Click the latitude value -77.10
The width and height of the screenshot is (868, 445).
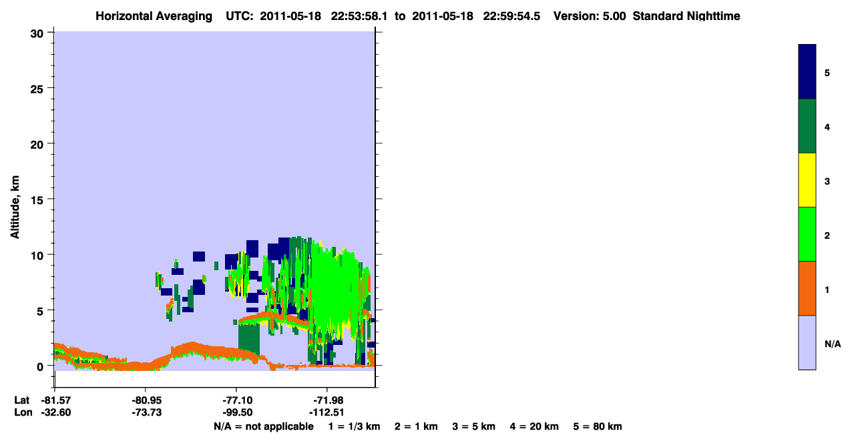(237, 400)
